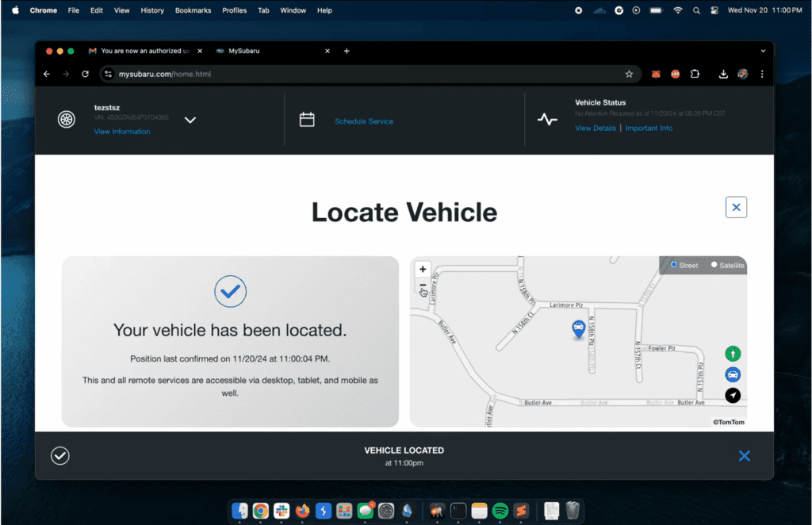Viewport: 812px width, 525px height.
Task: Click the service calendar icon
Action: coord(307,120)
